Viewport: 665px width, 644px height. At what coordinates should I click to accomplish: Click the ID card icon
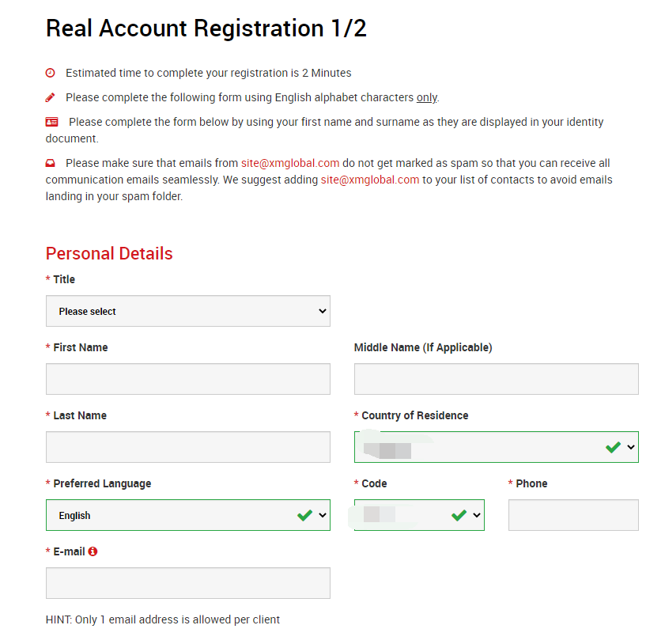tap(52, 122)
